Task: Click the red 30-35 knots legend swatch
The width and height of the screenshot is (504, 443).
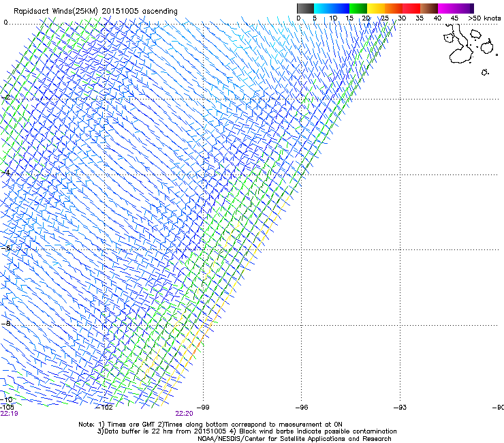Action: pos(411,8)
